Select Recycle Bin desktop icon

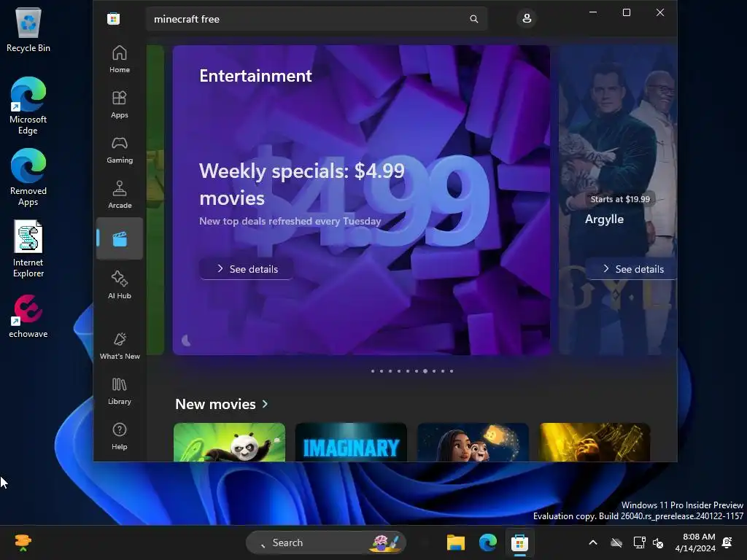pos(28,29)
